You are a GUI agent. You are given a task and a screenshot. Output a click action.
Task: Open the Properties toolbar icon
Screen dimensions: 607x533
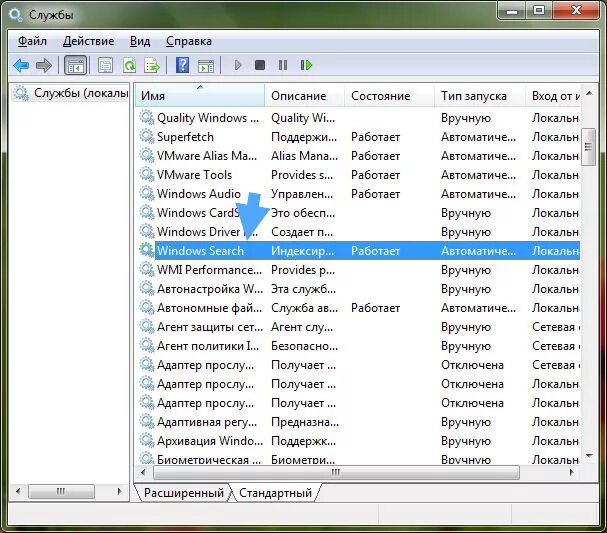pos(105,65)
